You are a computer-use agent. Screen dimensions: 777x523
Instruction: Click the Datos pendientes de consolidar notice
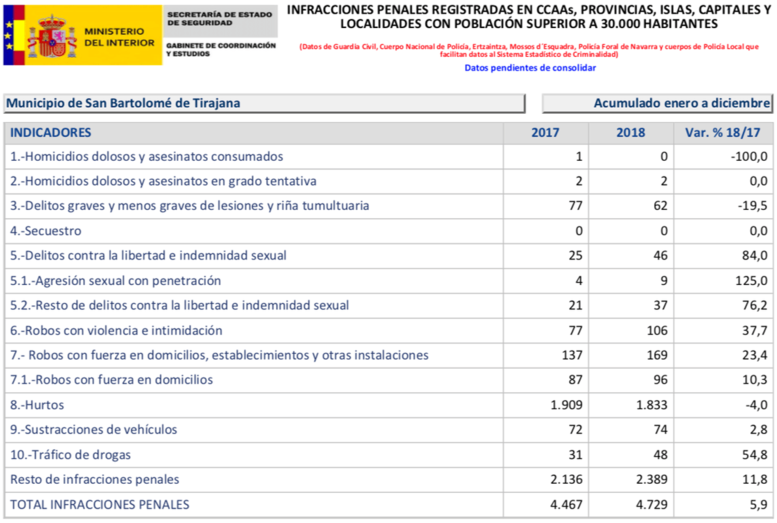[529, 68]
